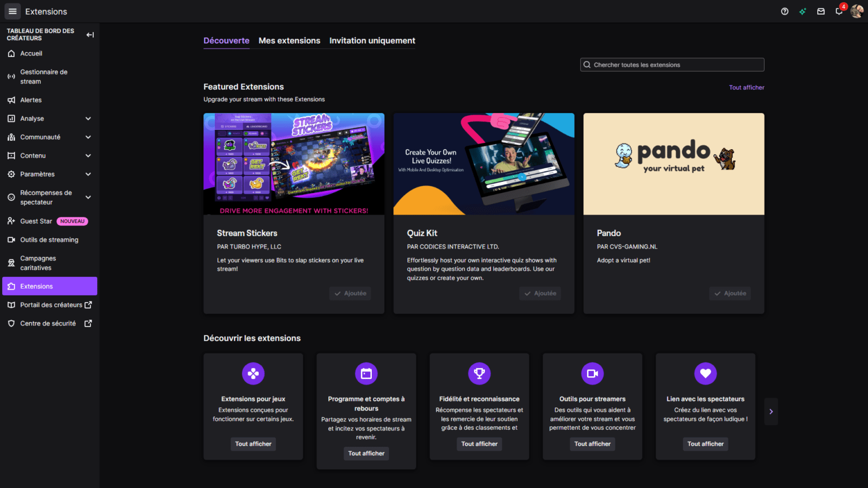Click the Alertes megaphone icon
The image size is (868, 488).
pyautogui.click(x=11, y=100)
